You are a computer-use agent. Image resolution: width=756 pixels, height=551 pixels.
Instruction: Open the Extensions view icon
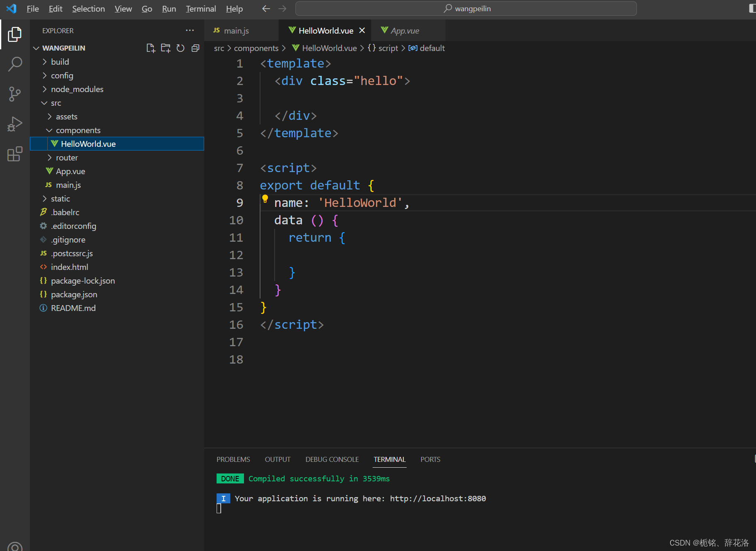coord(15,154)
